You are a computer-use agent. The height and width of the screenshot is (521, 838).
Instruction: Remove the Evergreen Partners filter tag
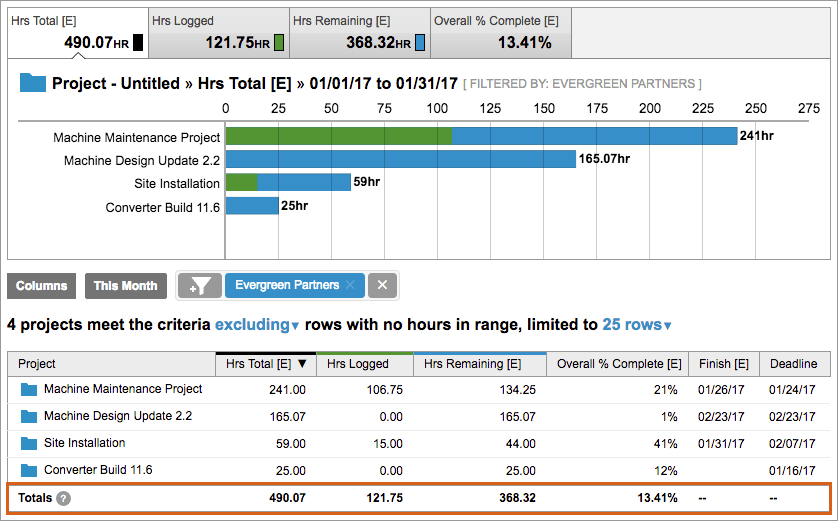point(350,285)
